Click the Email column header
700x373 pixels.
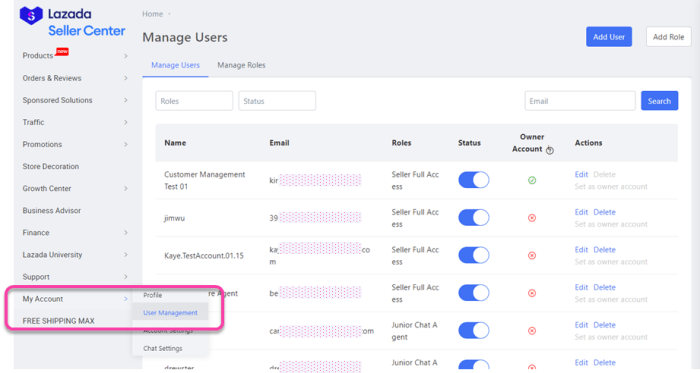[x=279, y=143]
